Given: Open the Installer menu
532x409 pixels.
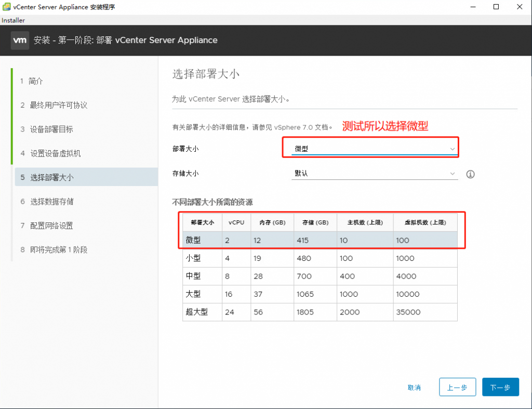Looking at the screenshot, I should [x=13, y=20].
